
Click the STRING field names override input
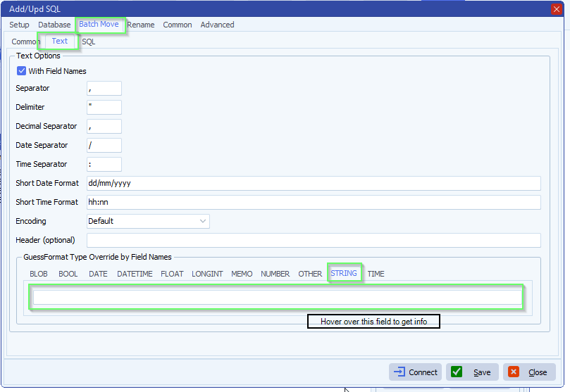tap(278, 297)
